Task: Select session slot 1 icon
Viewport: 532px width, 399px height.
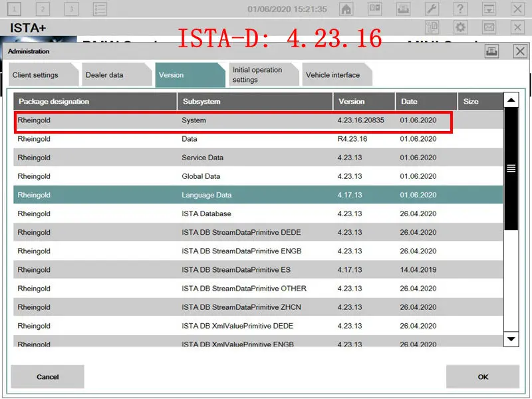Action: [x=14, y=9]
